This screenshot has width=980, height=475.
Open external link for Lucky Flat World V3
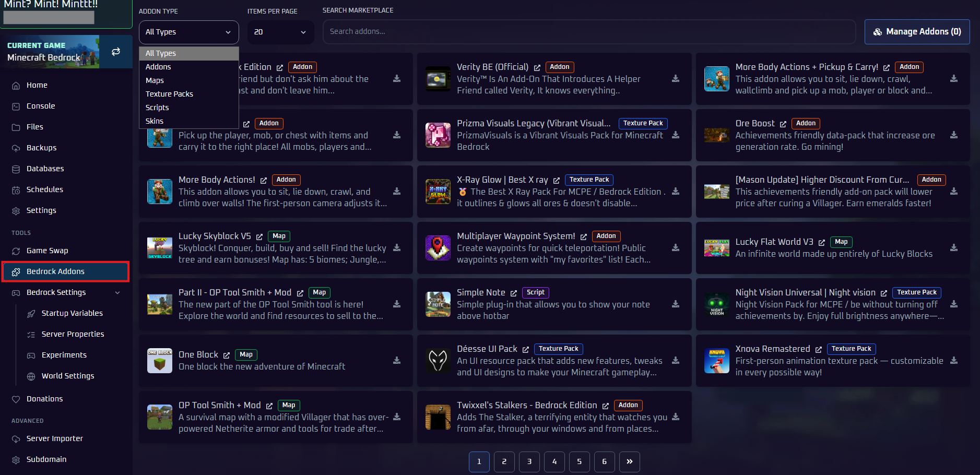coord(822,243)
